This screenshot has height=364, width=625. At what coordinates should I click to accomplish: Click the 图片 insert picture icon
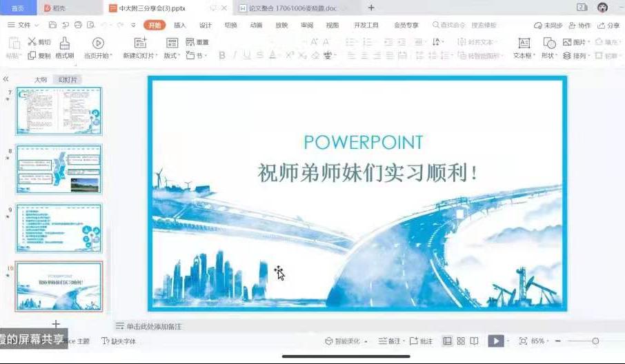tap(567, 42)
